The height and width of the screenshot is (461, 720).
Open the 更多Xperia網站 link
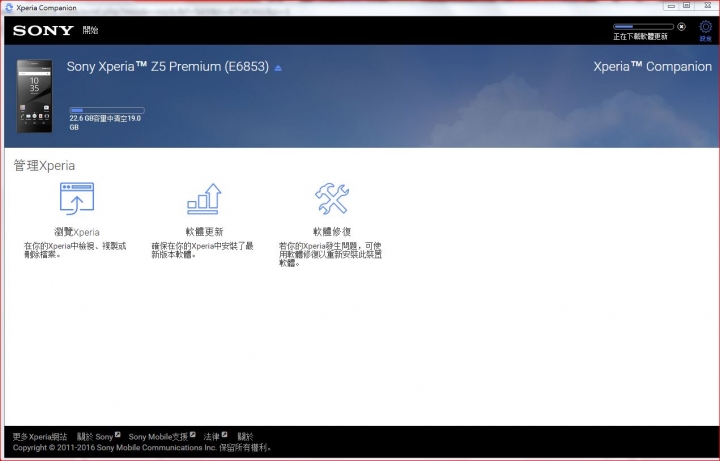[39, 437]
